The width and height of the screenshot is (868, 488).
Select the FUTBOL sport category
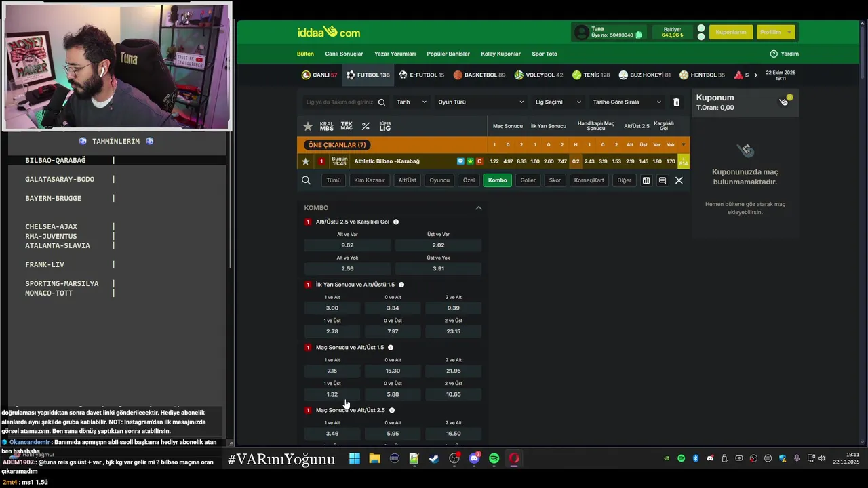(x=368, y=75)
